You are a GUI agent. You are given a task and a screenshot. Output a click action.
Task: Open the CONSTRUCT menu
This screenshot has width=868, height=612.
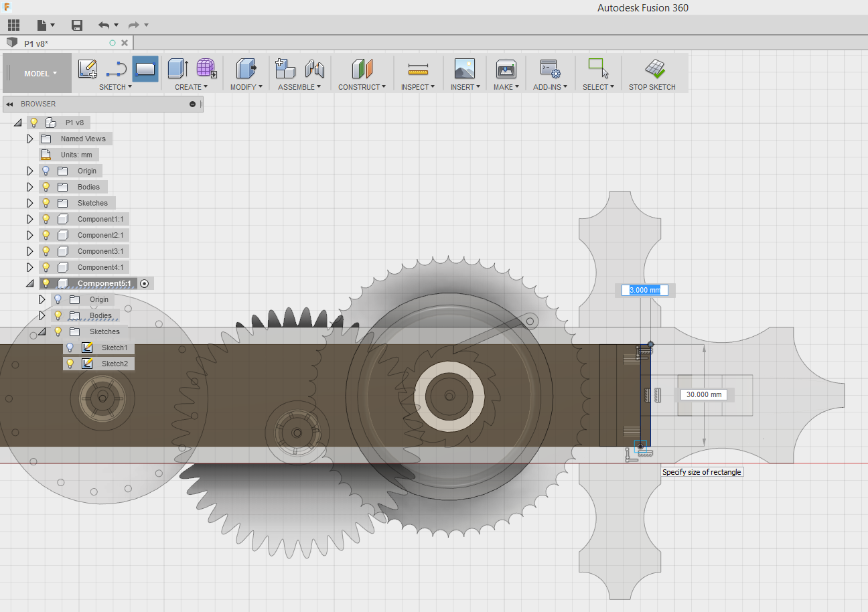pyautogui.click(x=362, y=87)
